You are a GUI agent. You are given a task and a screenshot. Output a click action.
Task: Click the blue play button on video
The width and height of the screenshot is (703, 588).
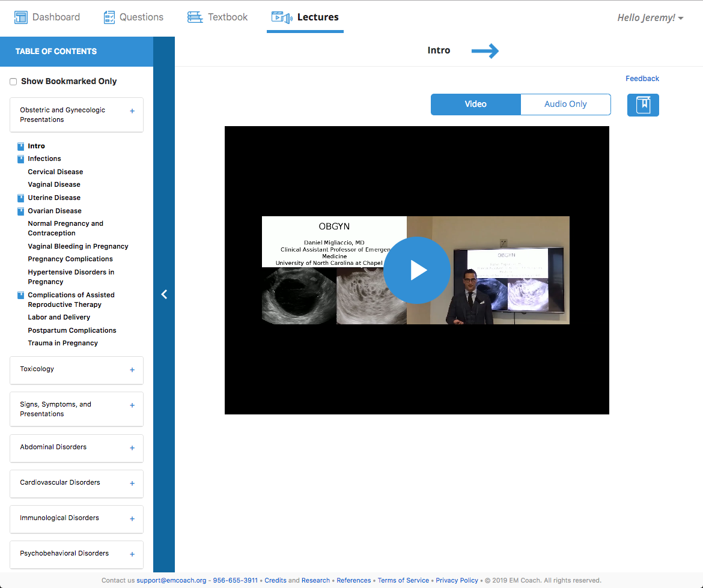[x=416, y=270]
